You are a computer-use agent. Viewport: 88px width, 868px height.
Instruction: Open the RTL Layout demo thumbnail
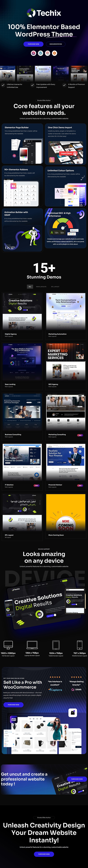tap(22, 513)
